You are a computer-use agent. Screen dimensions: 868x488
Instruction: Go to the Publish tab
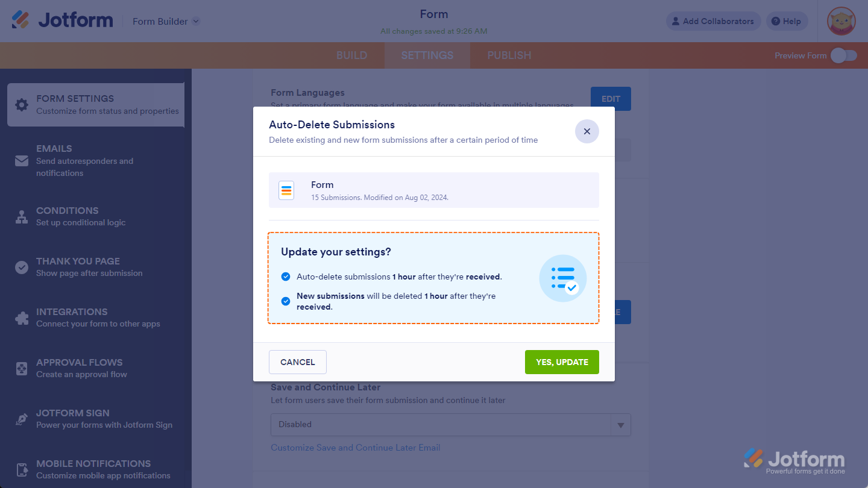(509, 55)
